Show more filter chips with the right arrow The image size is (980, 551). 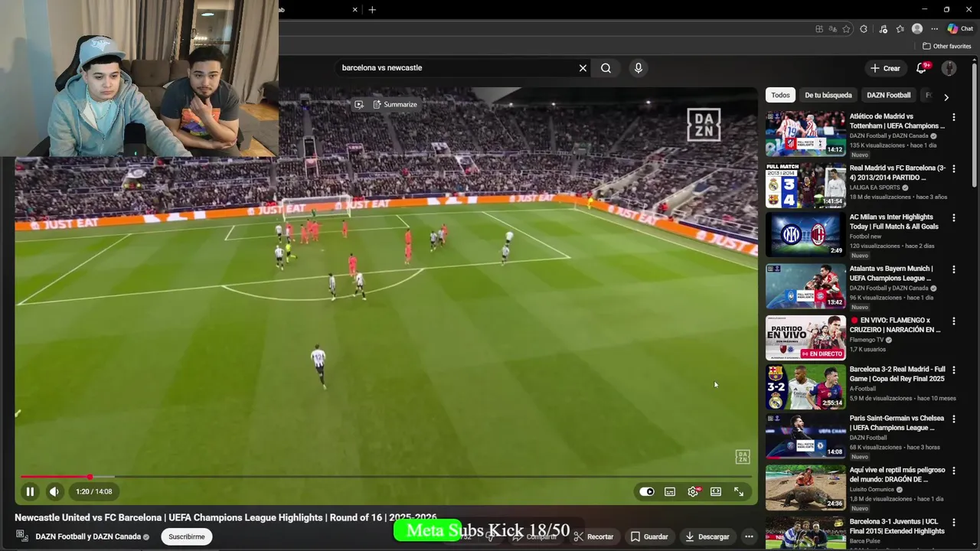pos(946,97)
